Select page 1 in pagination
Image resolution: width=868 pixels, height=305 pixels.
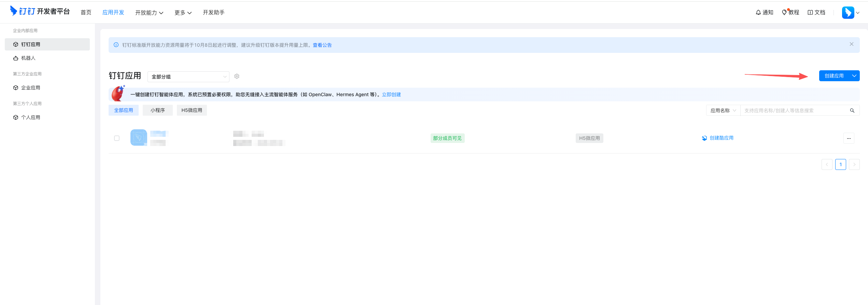click(841, 164)
